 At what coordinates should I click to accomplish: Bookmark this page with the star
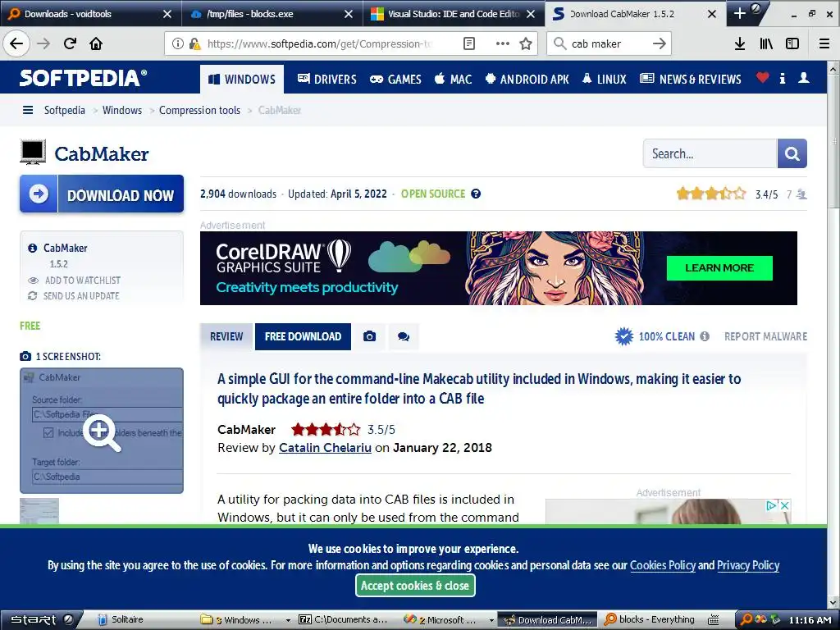[x=526, y=44]
